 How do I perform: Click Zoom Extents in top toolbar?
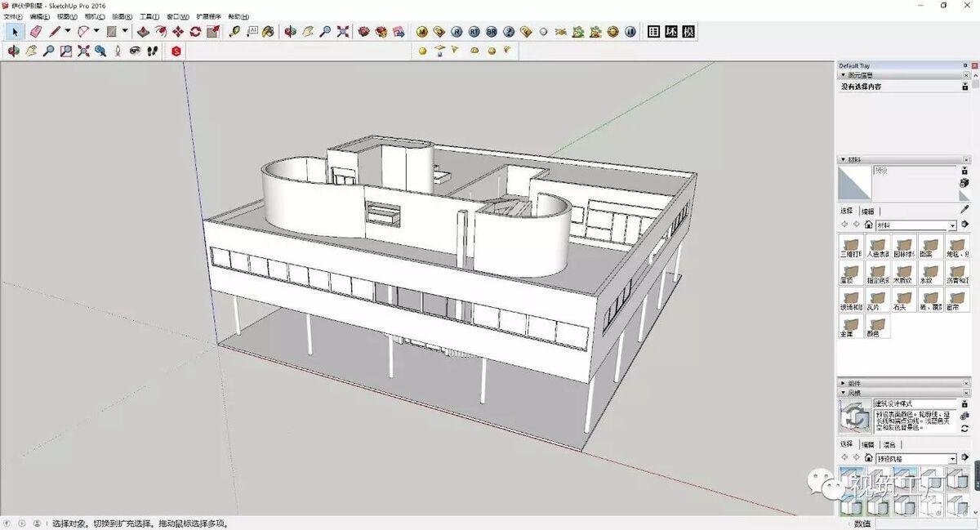click(342, 32)
